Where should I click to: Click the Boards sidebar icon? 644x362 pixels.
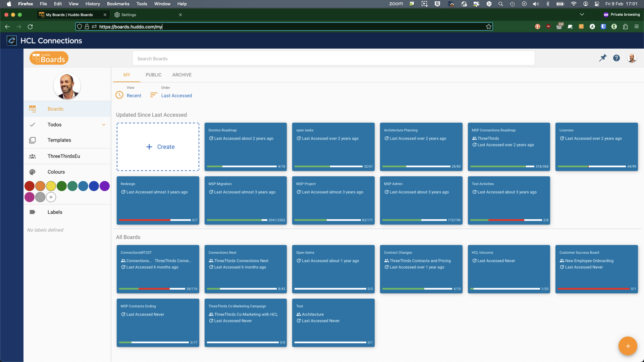click(x=33, y=109)
